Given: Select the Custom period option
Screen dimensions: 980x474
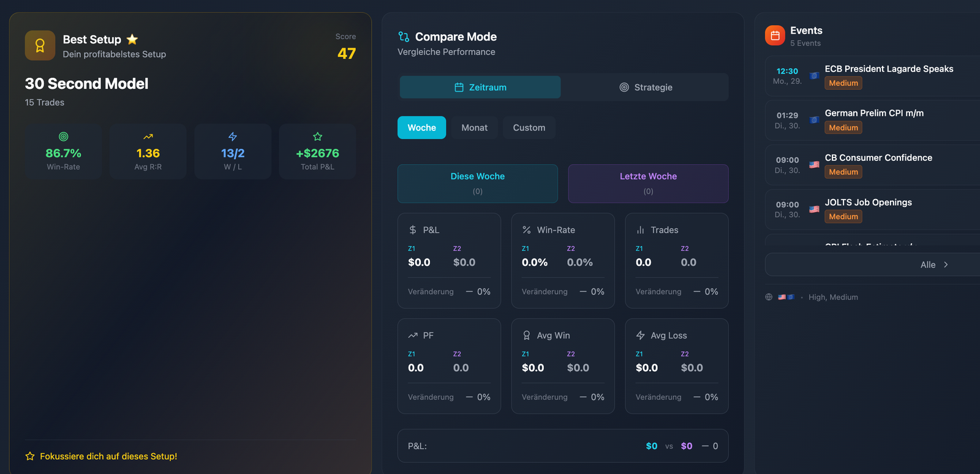Looking at the screenshot, I should point(529,127).
